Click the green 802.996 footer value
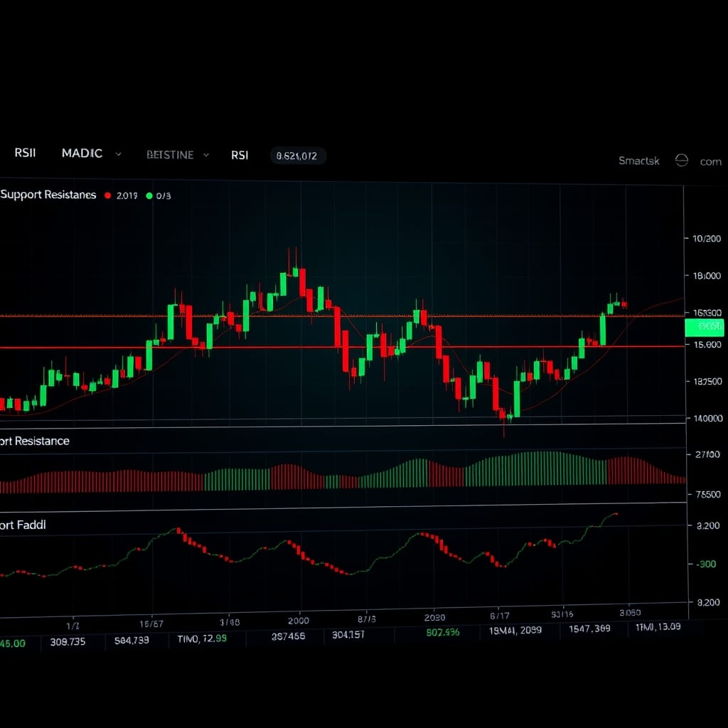Screen dimensions: 728x728 click(x=443, y=632)
